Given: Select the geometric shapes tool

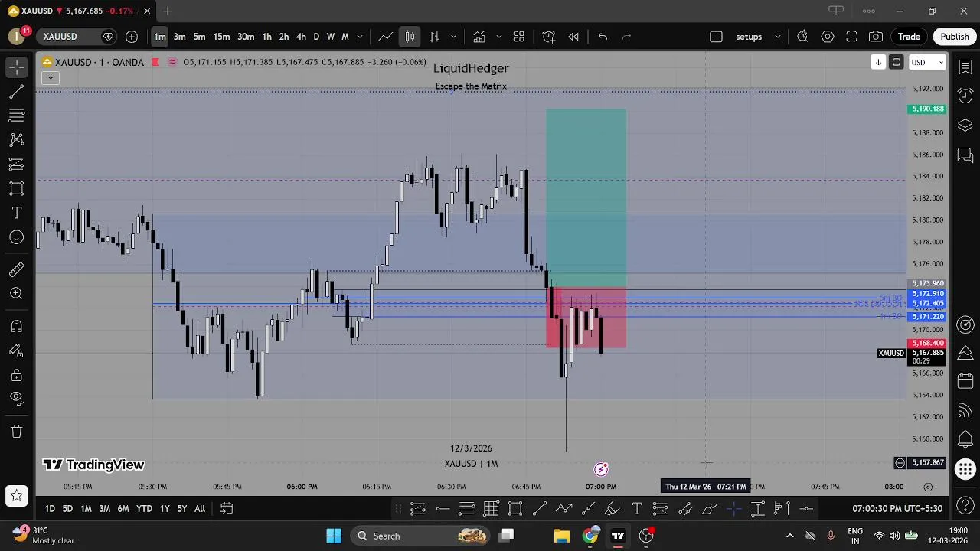Looking at the screenshot, I should point(16,188).
